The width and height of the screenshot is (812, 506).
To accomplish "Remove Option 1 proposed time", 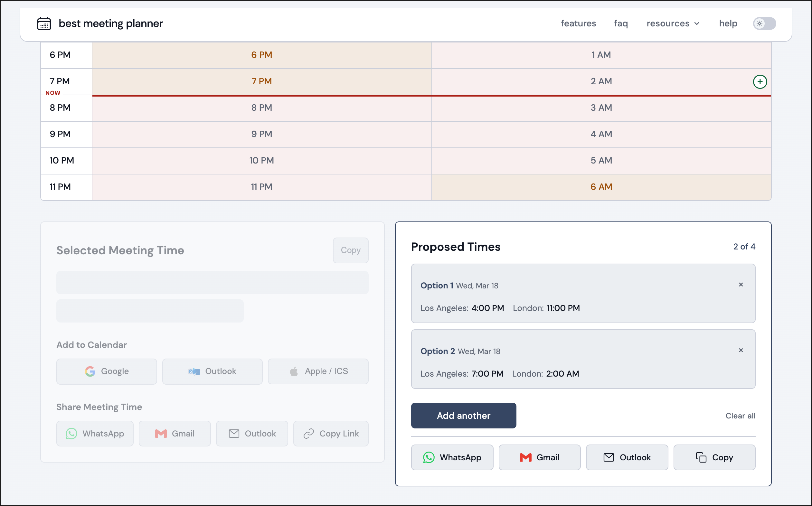I will coord(741,285).
